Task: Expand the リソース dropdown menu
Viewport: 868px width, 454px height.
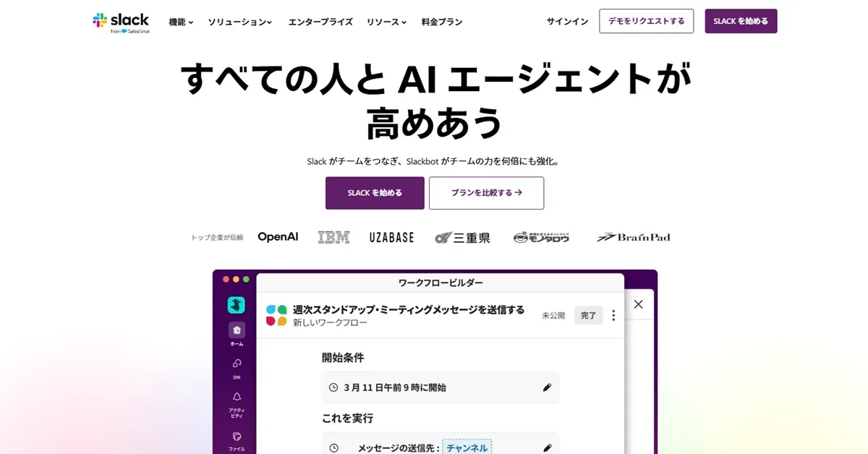Action: coord(386,22)
